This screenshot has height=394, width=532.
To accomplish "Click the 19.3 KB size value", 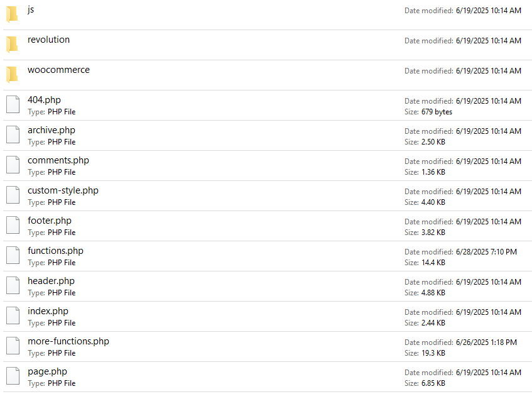I will point(433,353).
